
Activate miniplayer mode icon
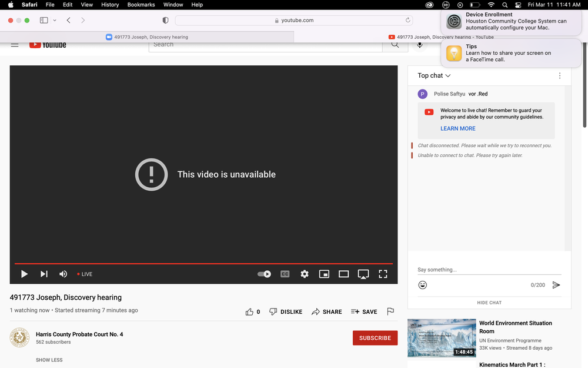coord(324,274)
